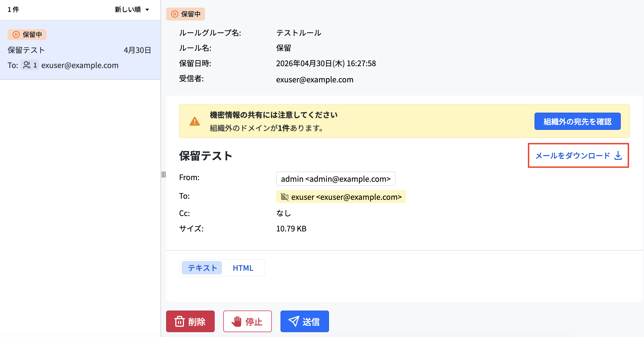Image resolution: width=644 pixels, height=337 pixels.
Task: Click the メールをダウンロード link
Action: [578, 156]
